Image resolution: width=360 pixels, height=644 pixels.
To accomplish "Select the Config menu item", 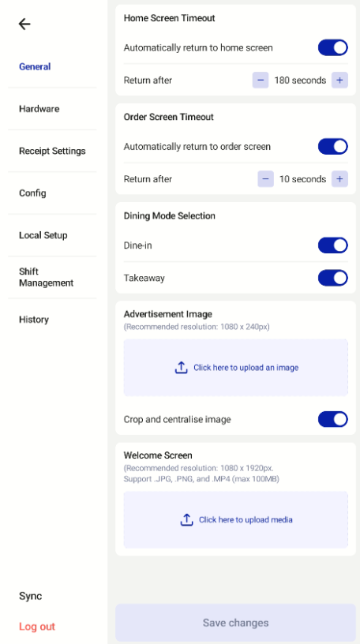I will point(32,193).
